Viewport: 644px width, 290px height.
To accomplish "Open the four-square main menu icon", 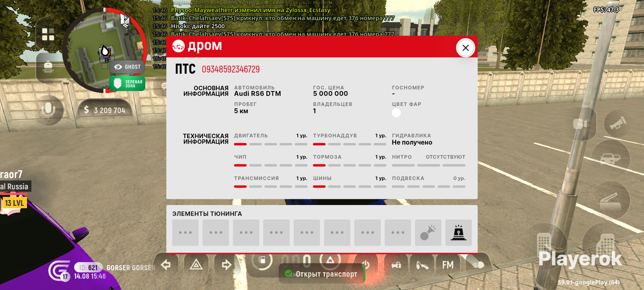I will 48,34.
